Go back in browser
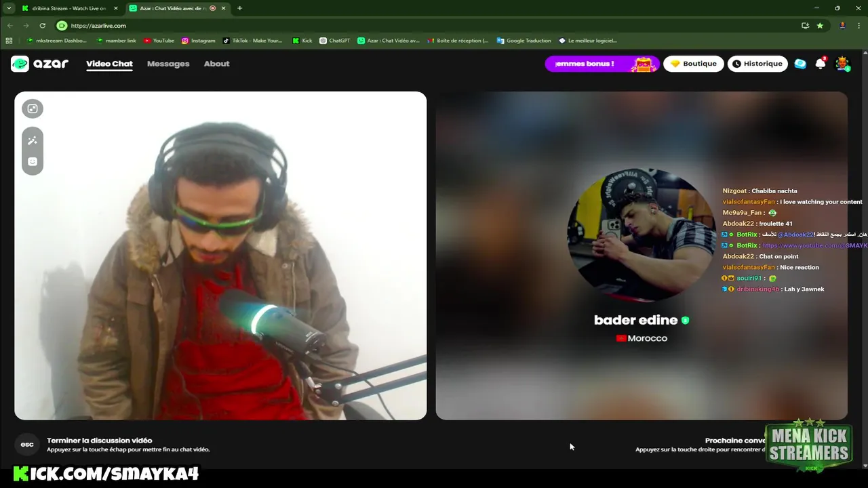The image size is (868, 488). (9, 26)
